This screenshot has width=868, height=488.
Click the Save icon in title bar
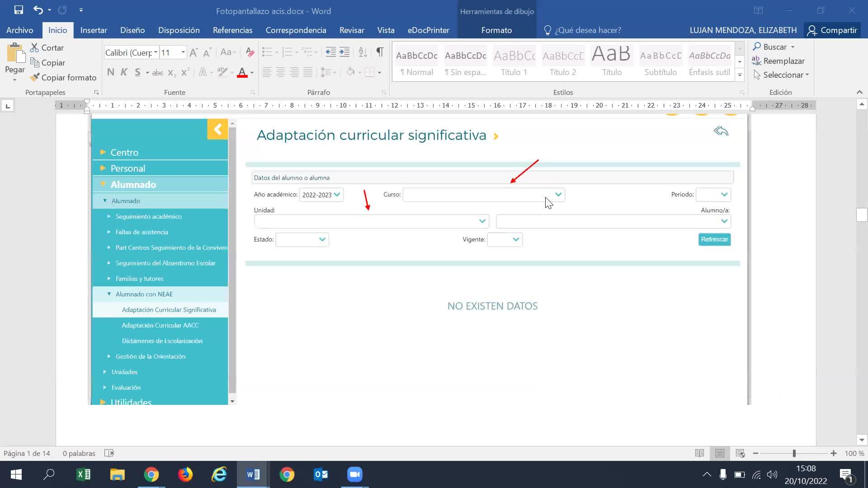[19, 10]
